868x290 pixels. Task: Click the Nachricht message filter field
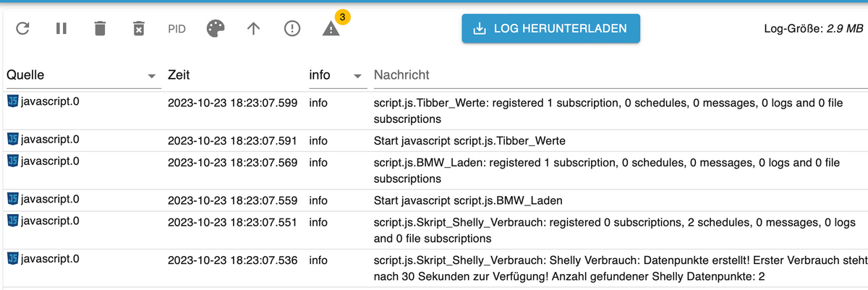(615, 75)
